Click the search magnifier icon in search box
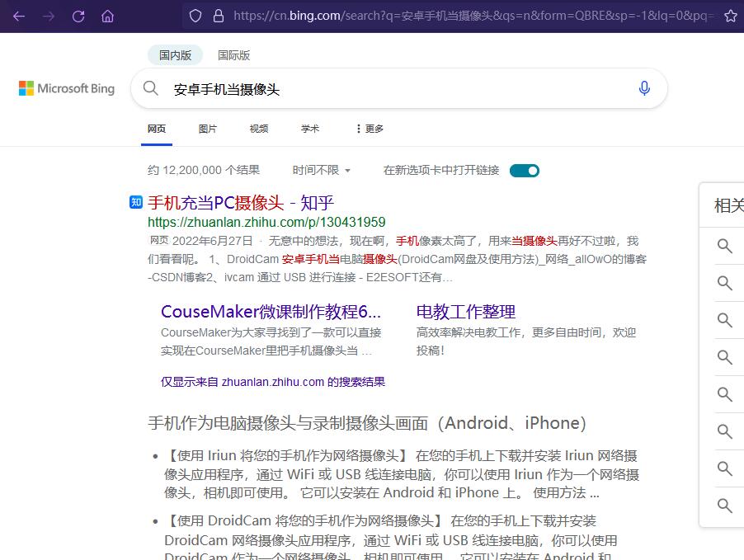This screenshot has width=744, height=560. (x=151, y=88)
